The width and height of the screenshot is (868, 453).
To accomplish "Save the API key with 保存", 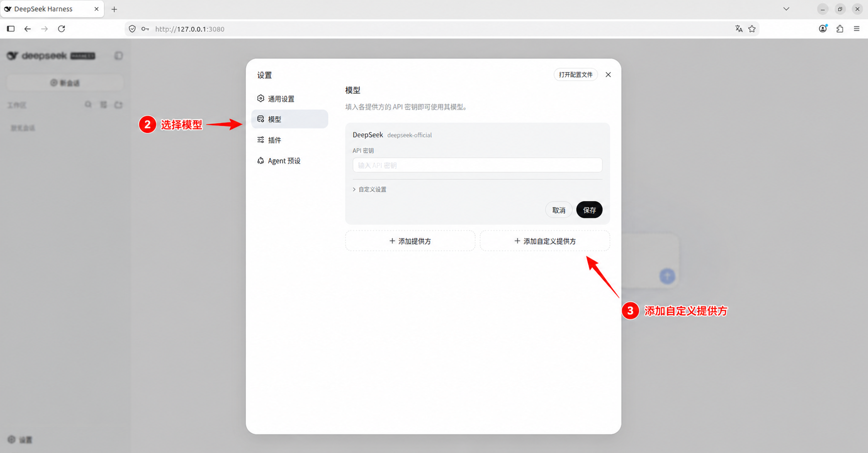I will (589, 210).
